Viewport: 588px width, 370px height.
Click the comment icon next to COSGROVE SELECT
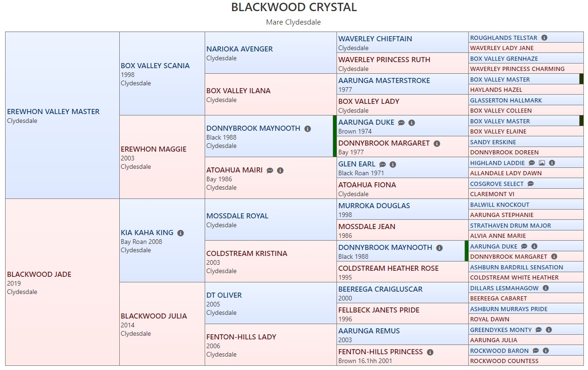(530, 184)
